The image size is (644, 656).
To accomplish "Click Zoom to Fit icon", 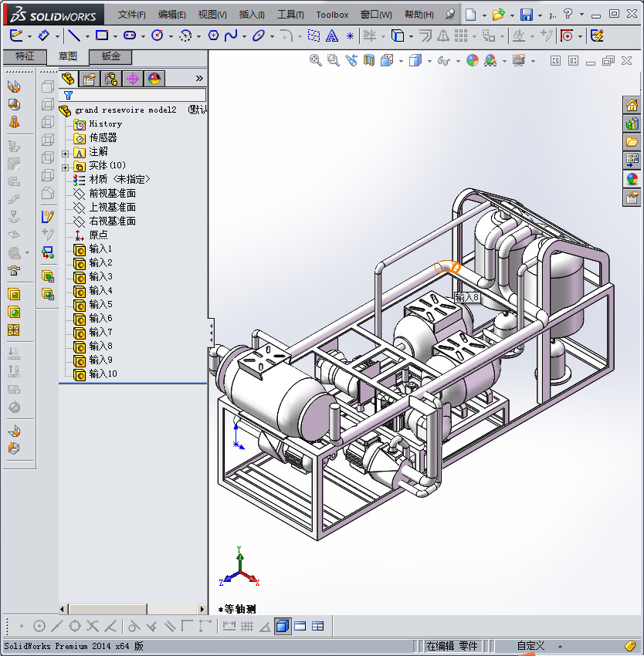I will (x=315, y=61).
